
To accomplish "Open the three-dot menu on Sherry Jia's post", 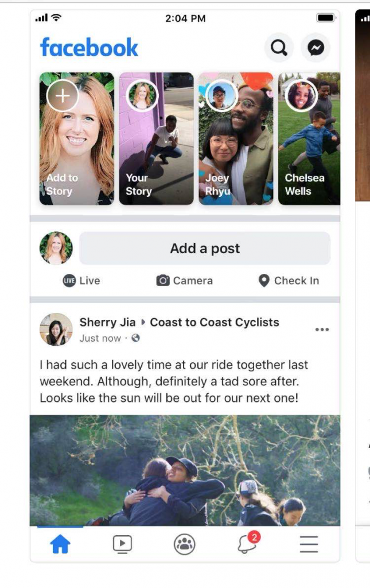I will [x=322, y=330].
